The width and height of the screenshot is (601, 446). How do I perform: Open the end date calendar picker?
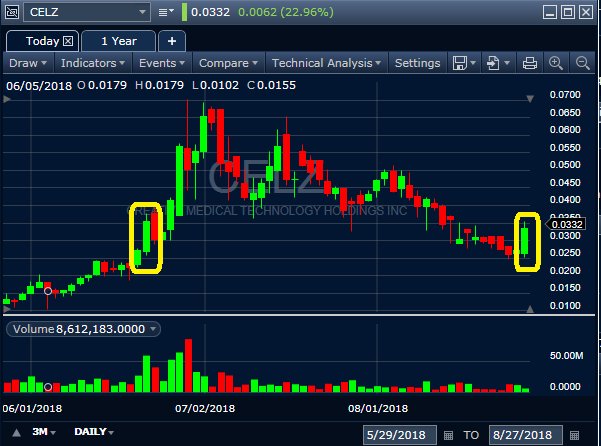(574, 436)
